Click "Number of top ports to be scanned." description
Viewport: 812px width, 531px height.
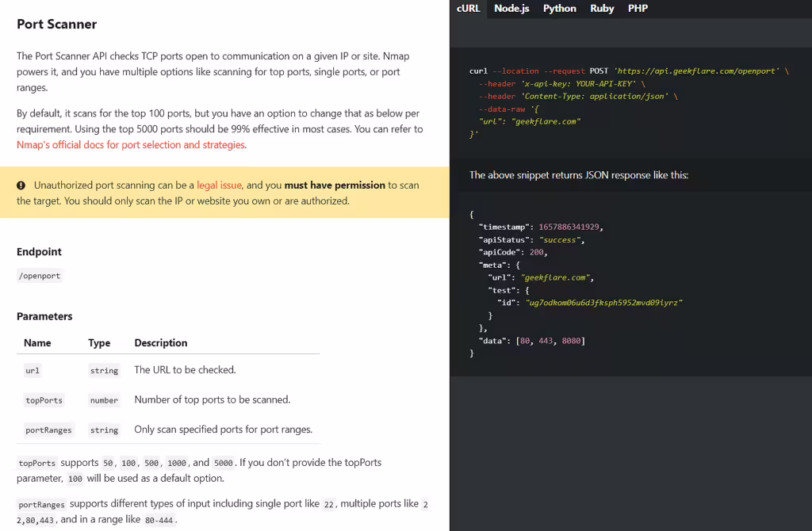click(x=213, y=400)
